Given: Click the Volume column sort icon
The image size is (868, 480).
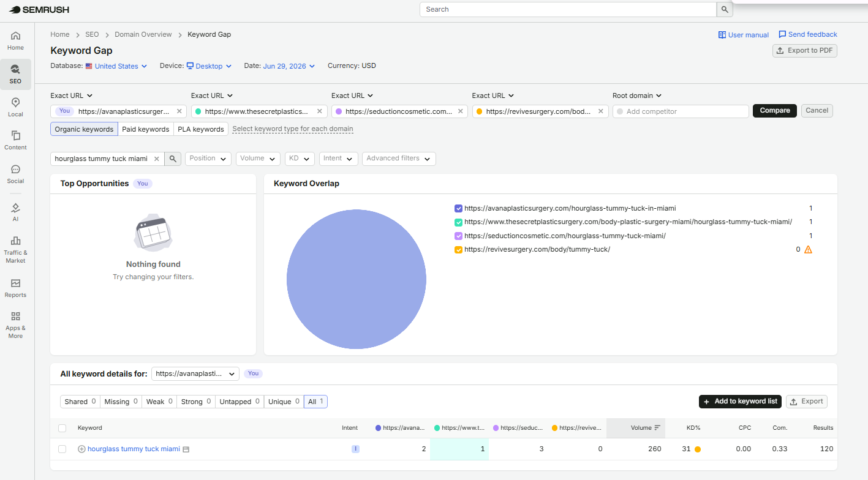Looking at the screenshot, I should 657,427.
